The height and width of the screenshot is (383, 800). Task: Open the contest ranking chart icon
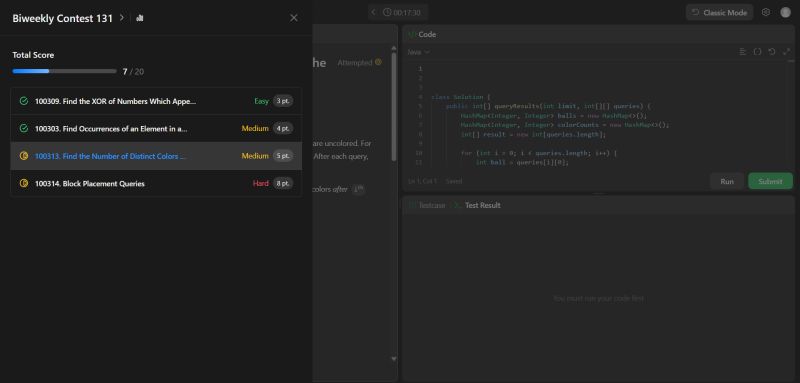coord(140,18)
